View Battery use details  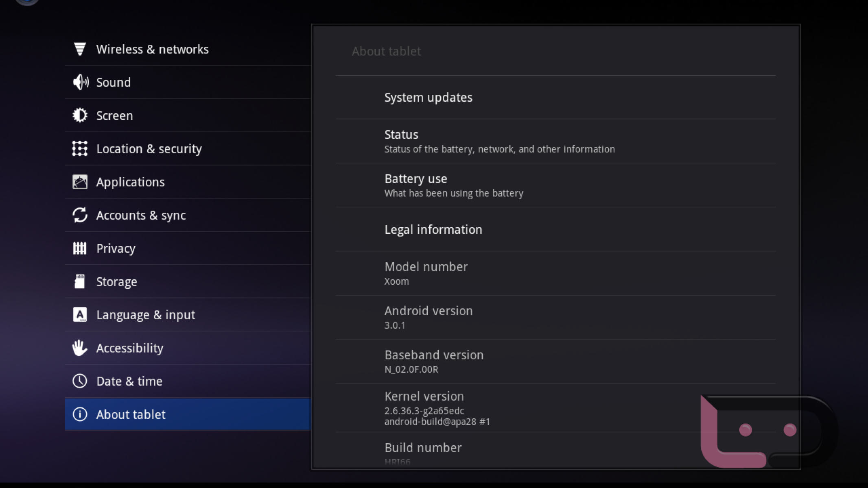coord(453,185)
